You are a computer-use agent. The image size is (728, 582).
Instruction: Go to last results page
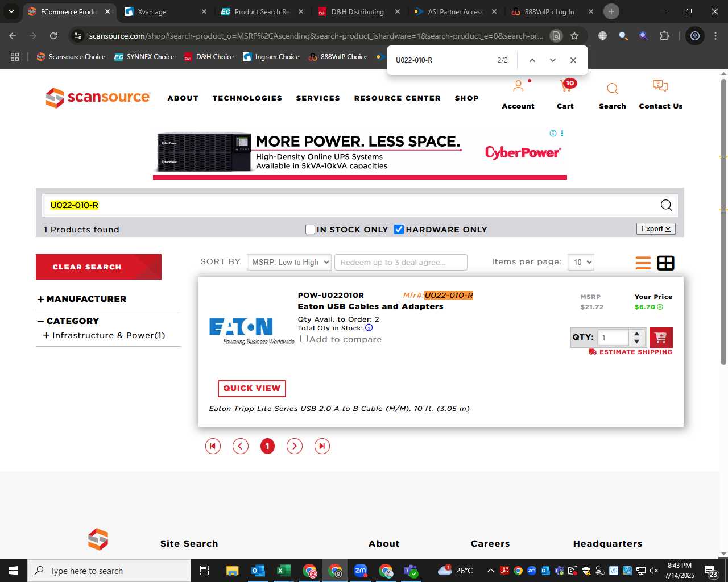pos(322,446)
